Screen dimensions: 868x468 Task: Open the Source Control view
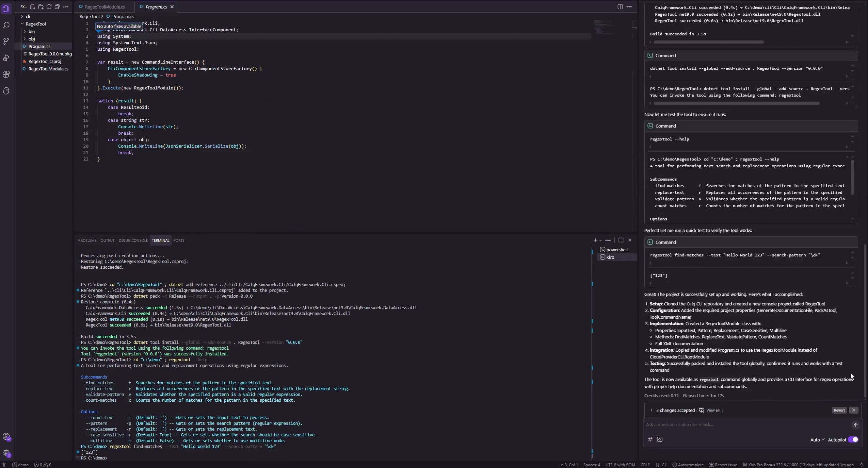[6, 41]
